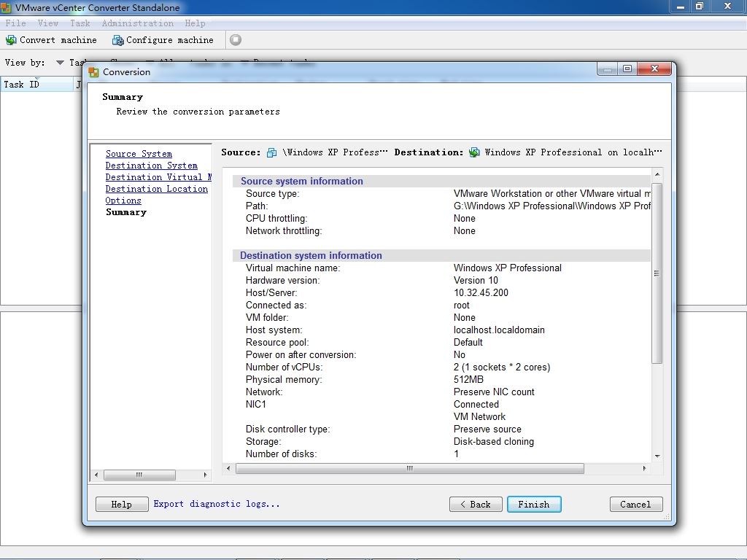Open the View by dropdown arrow
Screen dimensions: 747x560
[60, 63]
